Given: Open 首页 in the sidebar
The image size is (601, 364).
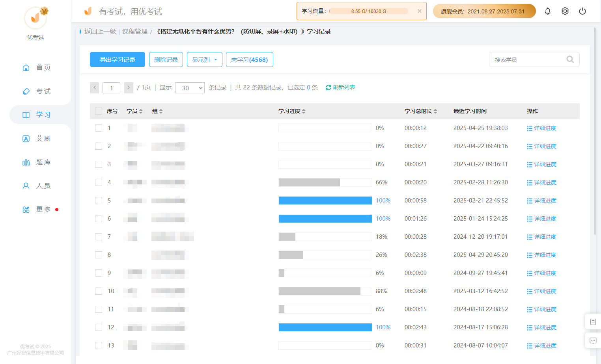Looking at the screenshot, I should click(36, 67).
